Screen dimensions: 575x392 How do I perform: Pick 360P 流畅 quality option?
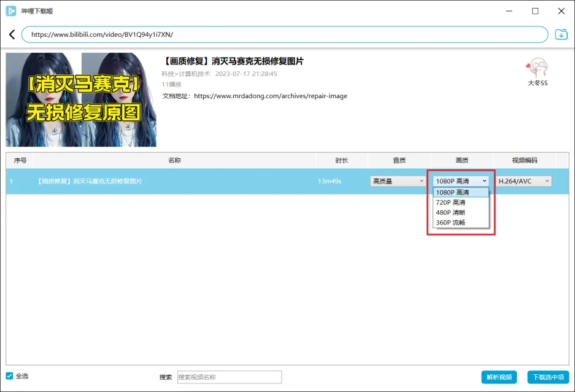451,223
